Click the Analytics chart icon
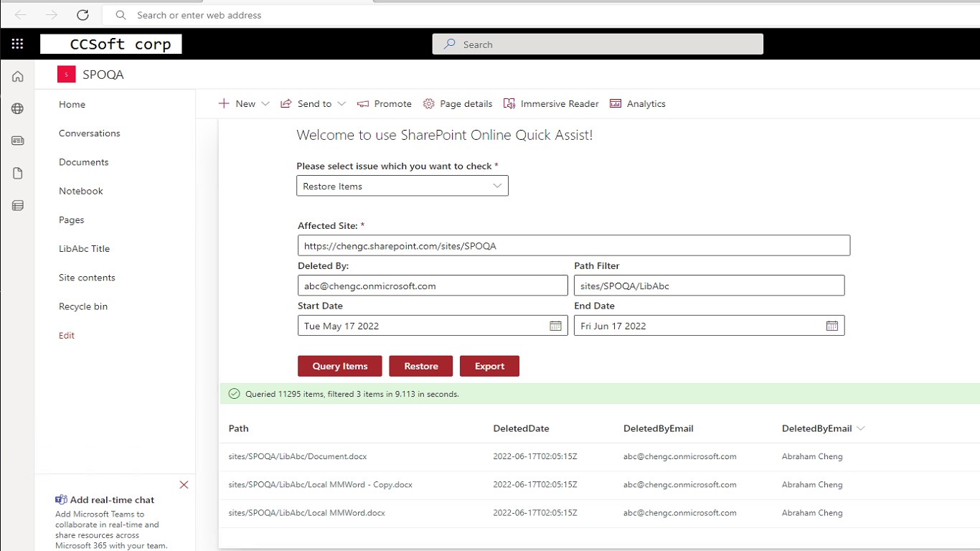 616,104
